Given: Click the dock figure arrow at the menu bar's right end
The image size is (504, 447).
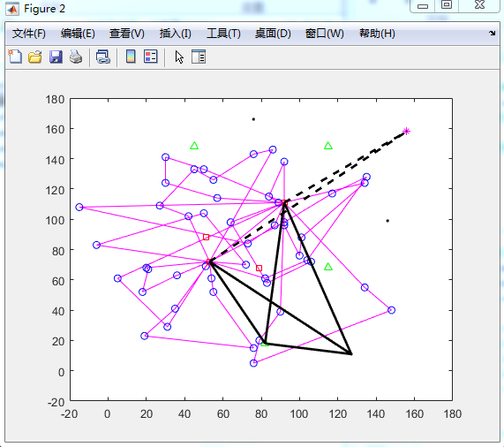Looking at the screenshot, I should click(493, 33).
